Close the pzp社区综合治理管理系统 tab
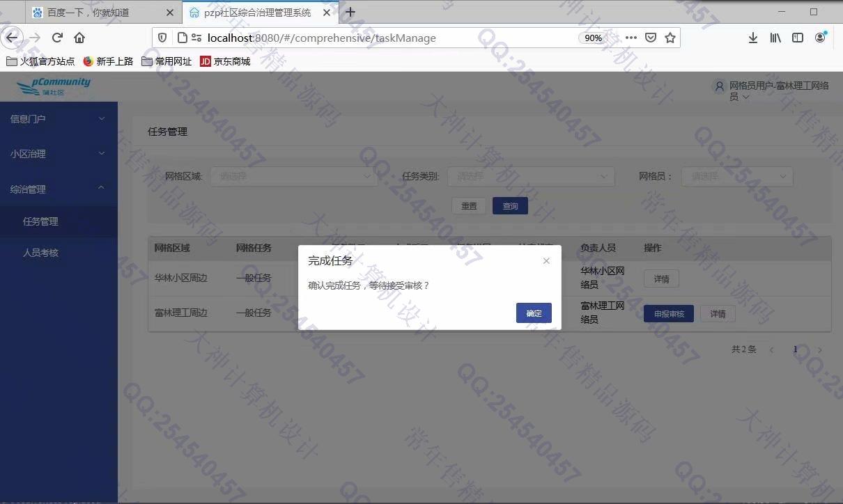Image resolution: width=843 pixels, height=504 pixels. (327, 13)
